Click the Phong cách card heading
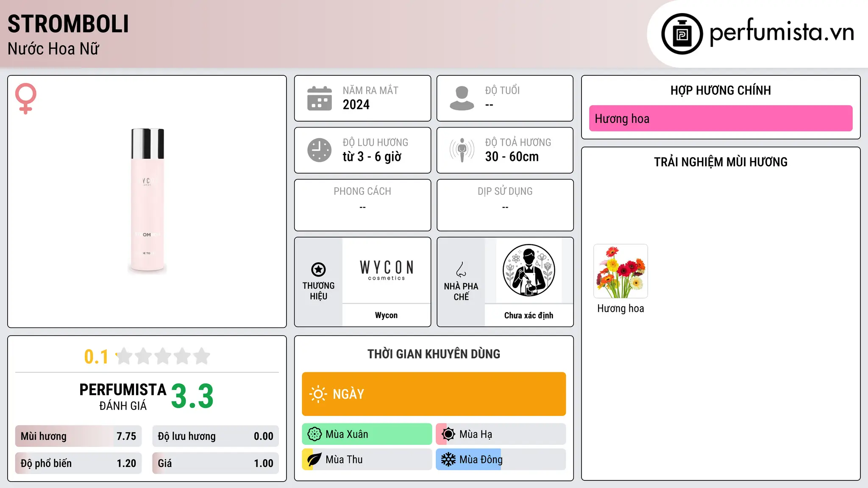The width and height of the screenshot is (868, 488). (362, 191)
